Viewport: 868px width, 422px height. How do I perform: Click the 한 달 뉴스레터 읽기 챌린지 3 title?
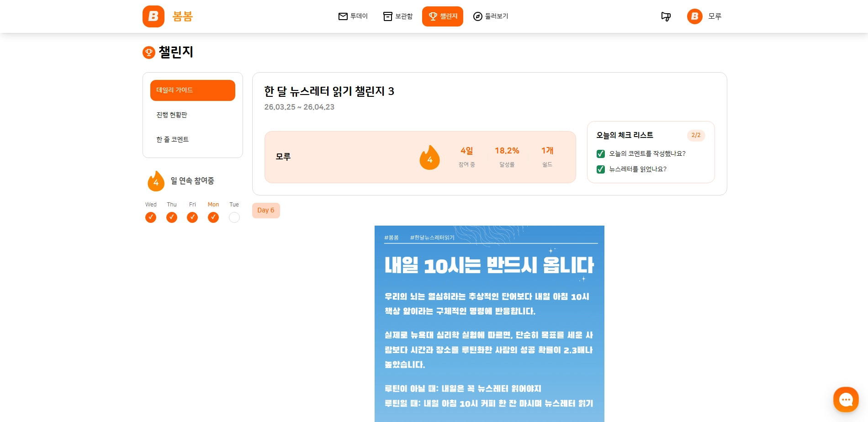click(x=329, y=91)
